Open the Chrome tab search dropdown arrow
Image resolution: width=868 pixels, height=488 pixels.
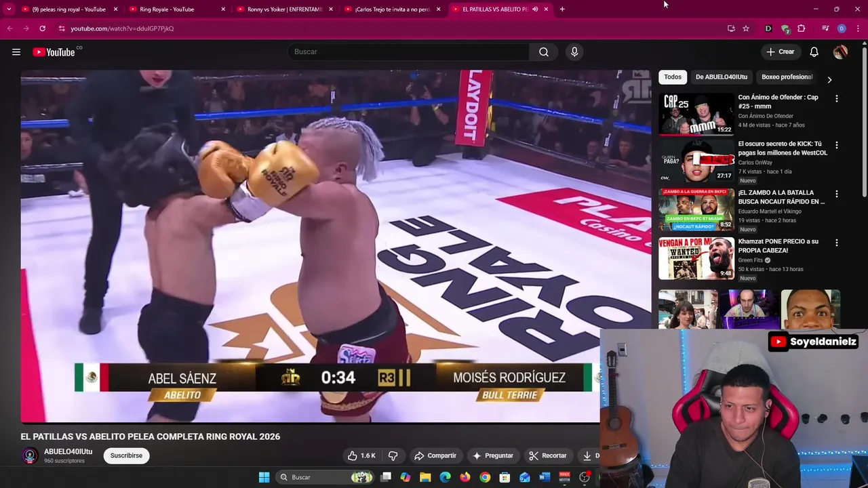[9, 9]
